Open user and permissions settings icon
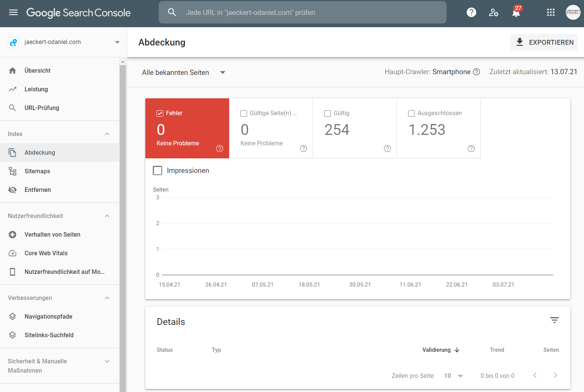Viewport: 584px width, 392px height. click(493, 12)
